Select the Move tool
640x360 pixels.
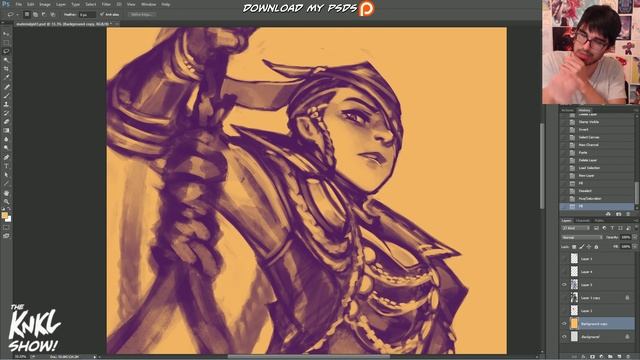pos(6,34)
